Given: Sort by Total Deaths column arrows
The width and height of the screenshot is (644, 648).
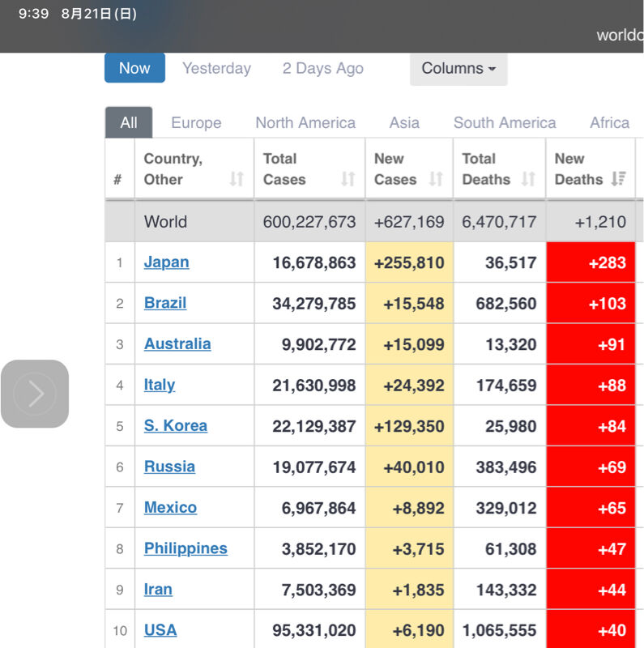Looking at the screenshot, I should [528, 179].
